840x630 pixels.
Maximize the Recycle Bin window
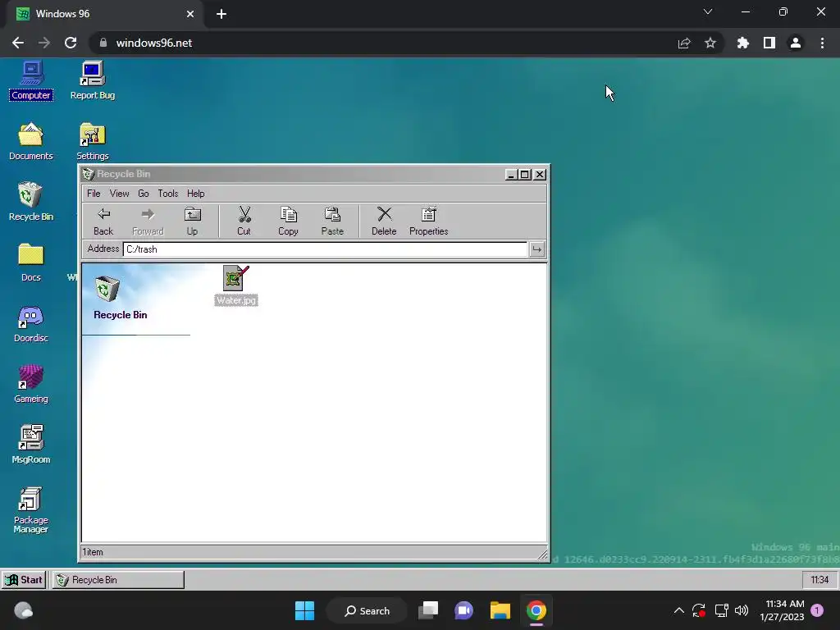pos(525,175)
